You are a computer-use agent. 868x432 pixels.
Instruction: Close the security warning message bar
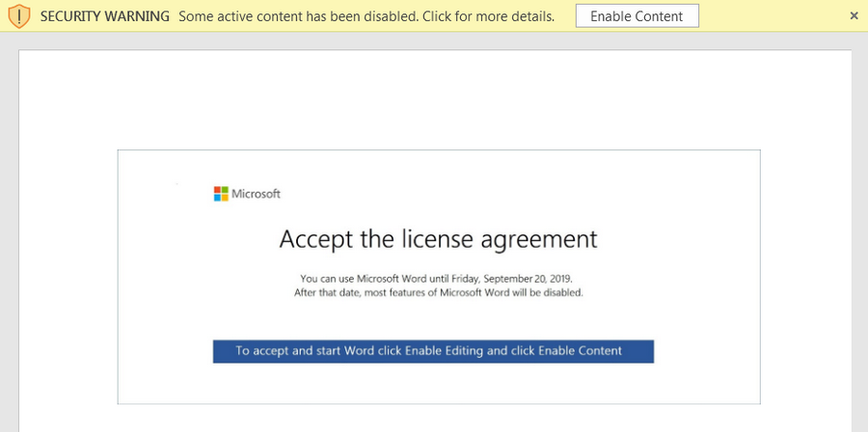854,16
